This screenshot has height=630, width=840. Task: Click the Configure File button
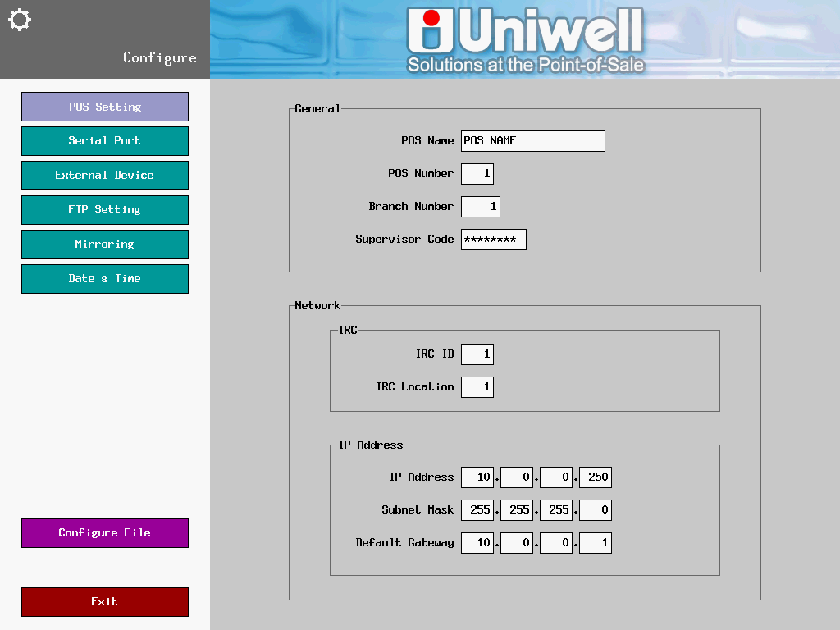click(105, 533)
